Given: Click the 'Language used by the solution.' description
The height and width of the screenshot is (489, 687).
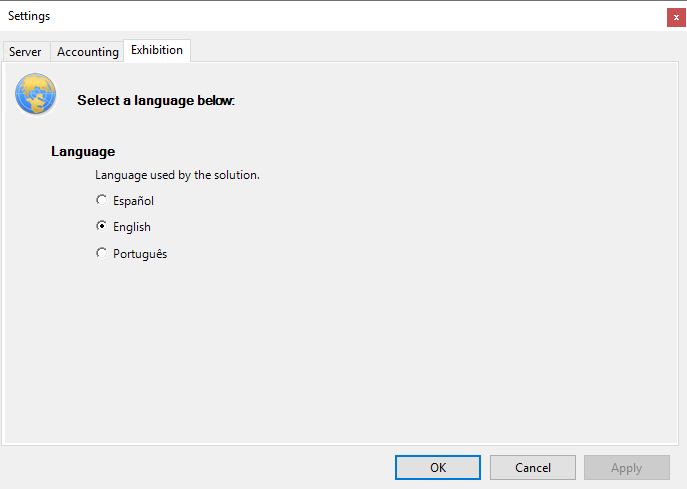Looking at the screenshot, I should coord(177,175).
